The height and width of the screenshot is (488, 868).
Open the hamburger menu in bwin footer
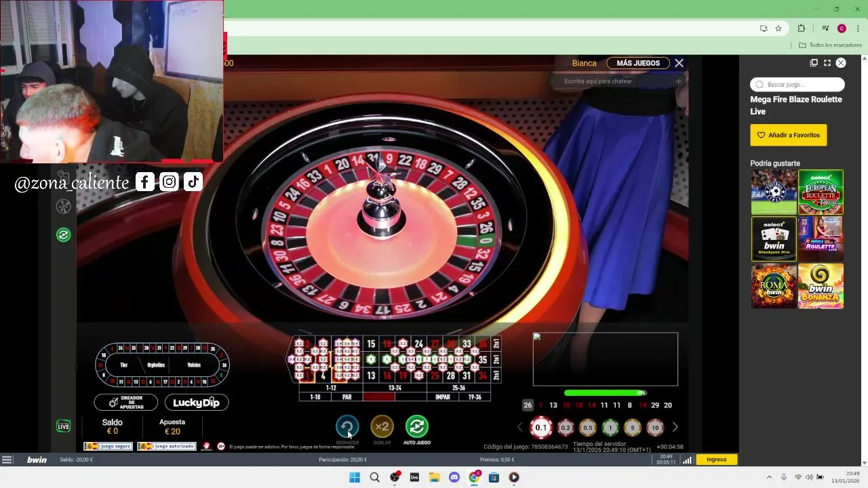click(x=7, y=460)
